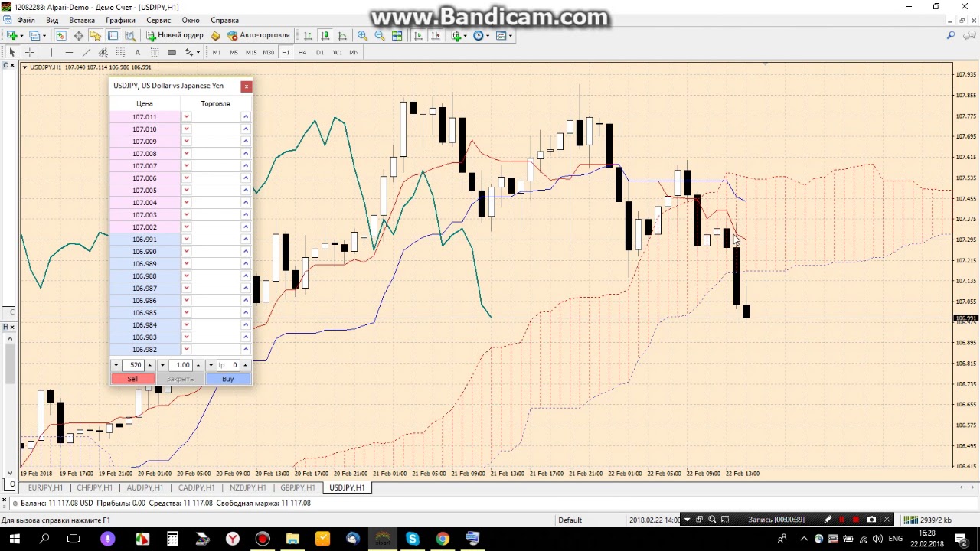Click the up arrow at price 106.985
This screenshot has width=980, height=551.
pos(246,313)
